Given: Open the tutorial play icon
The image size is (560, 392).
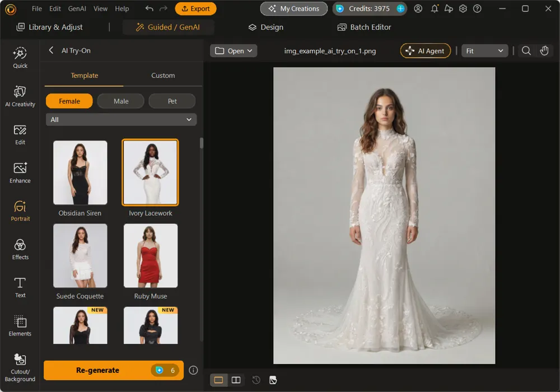Looking at the screenshot, I should click(449, 8).
